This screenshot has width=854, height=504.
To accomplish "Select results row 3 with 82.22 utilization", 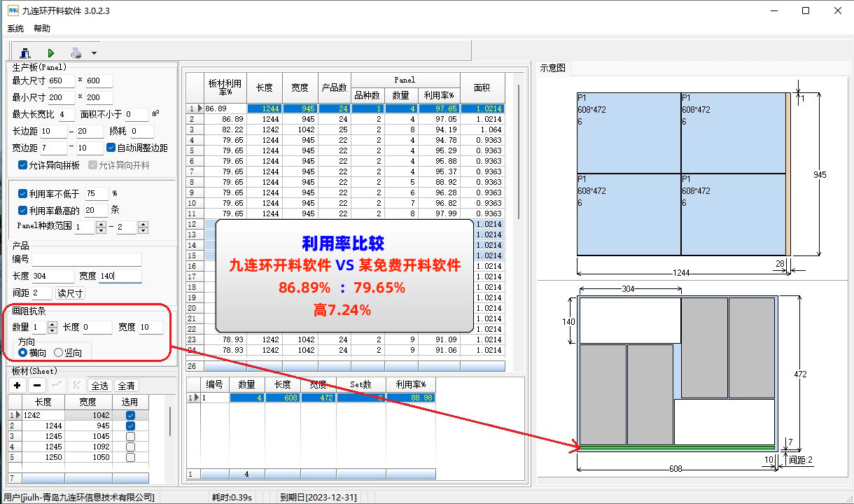I will coord(346,129).
